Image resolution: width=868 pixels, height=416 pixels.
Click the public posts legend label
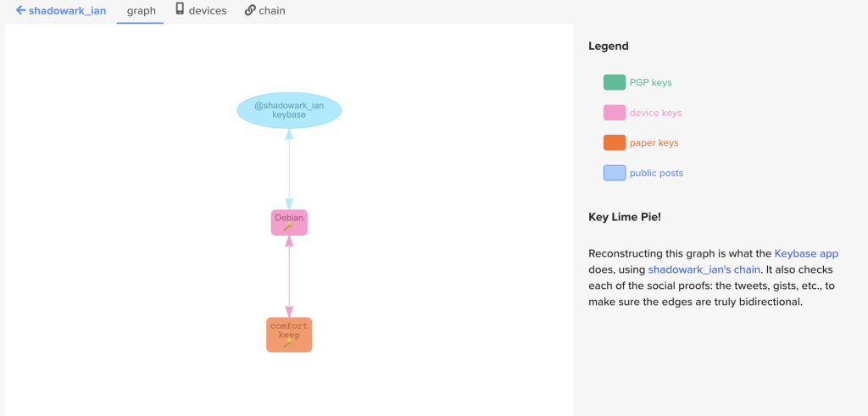tap(656, 173)
